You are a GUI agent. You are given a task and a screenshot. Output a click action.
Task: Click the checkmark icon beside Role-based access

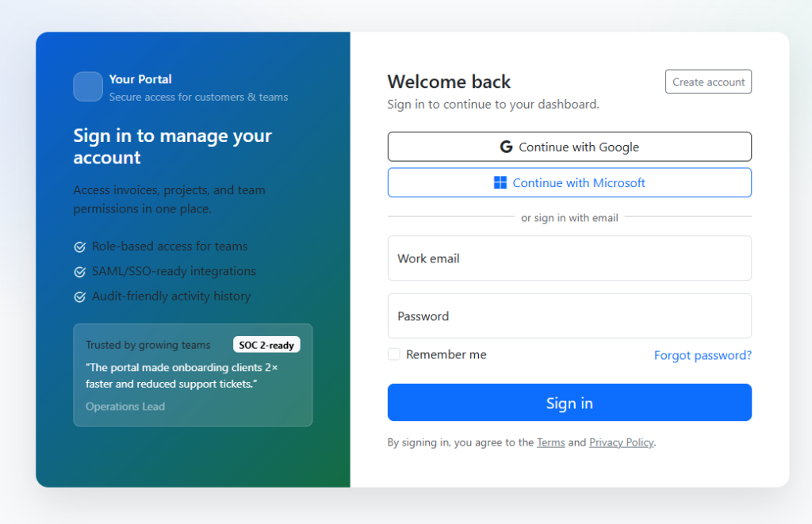[x=79, y=247]
